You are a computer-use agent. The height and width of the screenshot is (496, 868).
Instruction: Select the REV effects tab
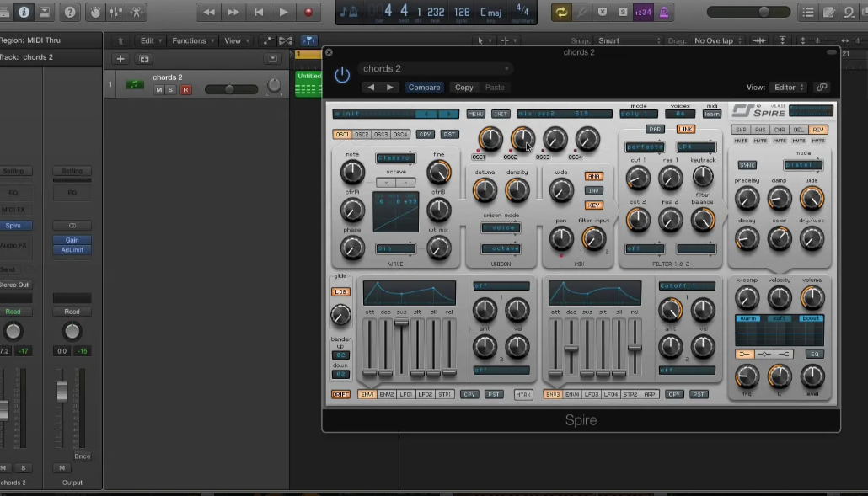[817, 130]
